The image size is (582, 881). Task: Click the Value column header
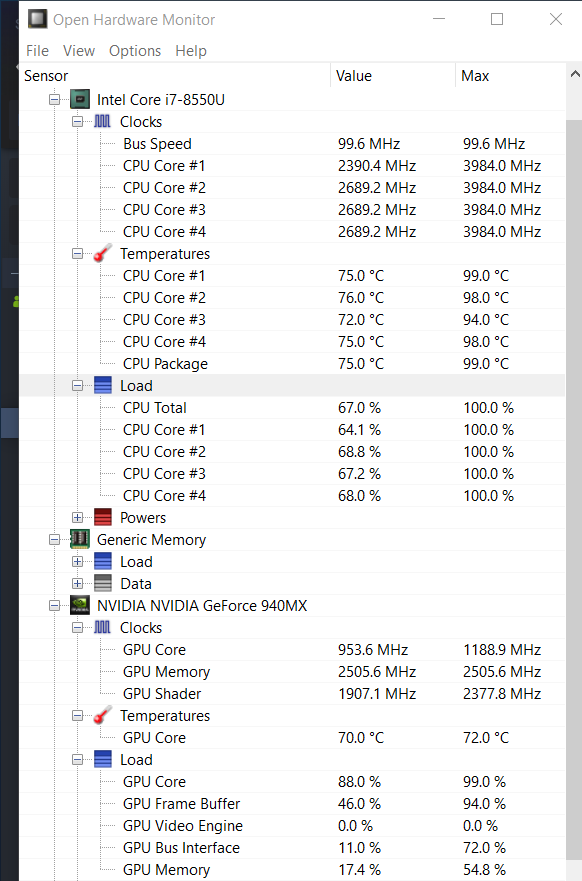(393, 76)
